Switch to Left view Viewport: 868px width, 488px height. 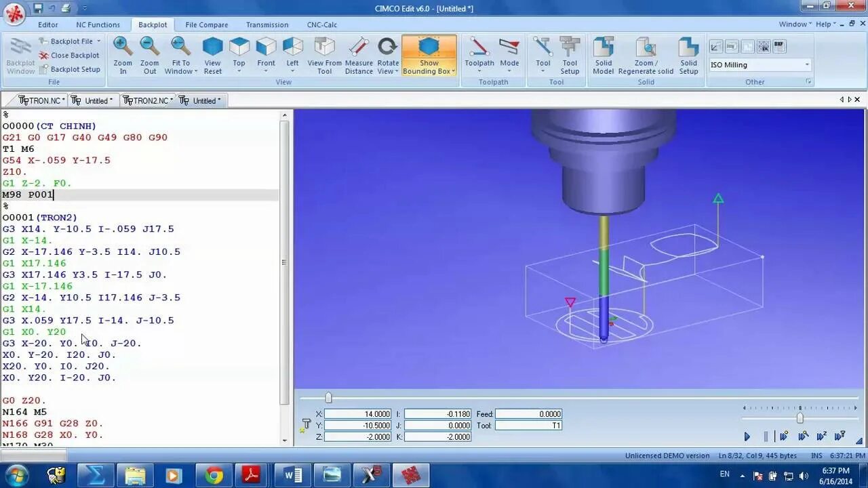[292, 56]
